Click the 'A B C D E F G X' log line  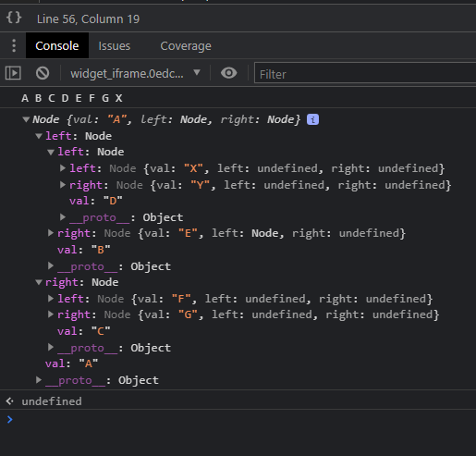[72, 98]
